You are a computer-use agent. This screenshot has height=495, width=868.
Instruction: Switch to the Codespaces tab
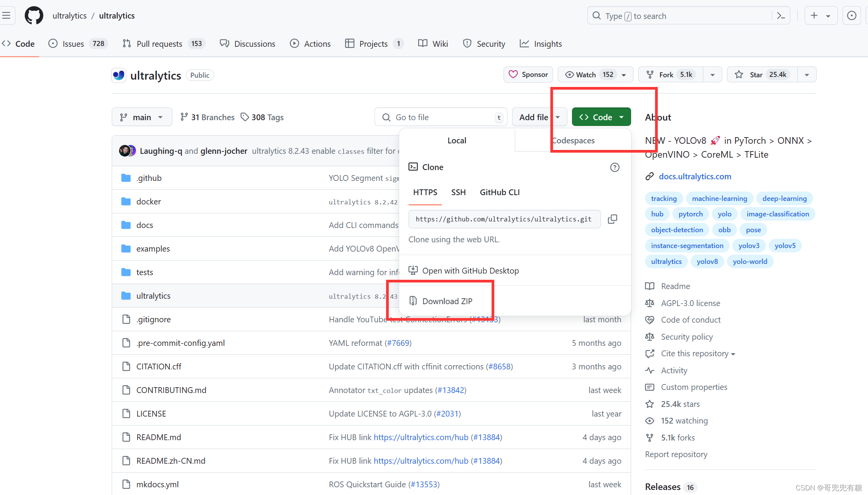[x=573, y=141]
